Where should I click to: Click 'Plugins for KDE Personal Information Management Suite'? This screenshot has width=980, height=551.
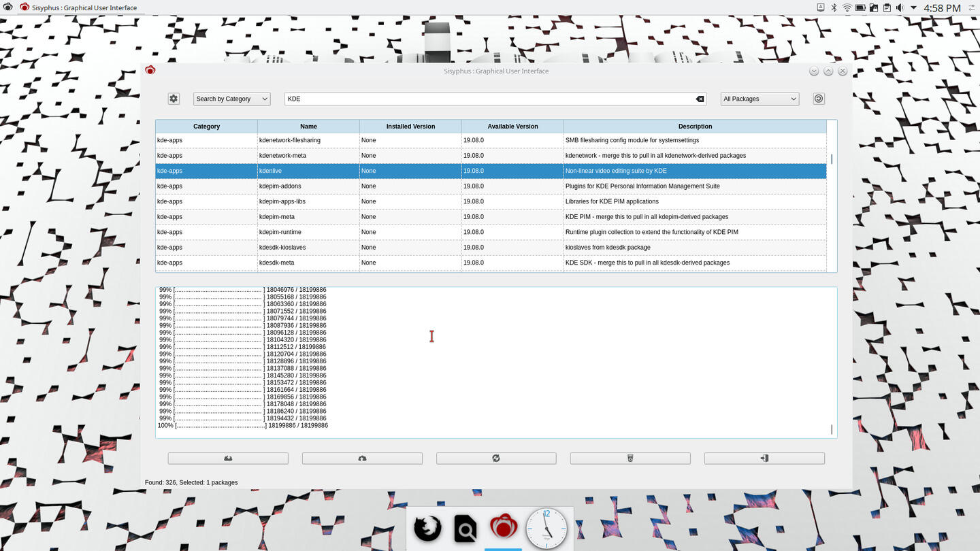tap(642, 186)
